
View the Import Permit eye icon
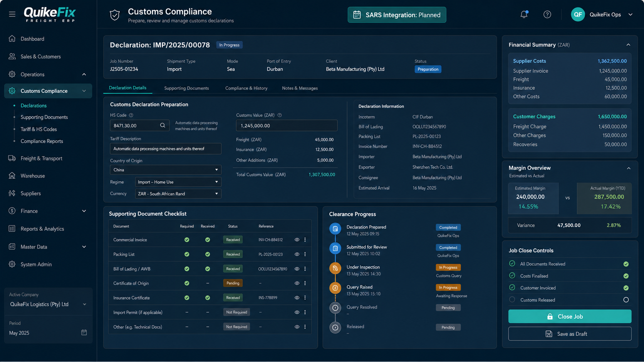tap(297, 312)
